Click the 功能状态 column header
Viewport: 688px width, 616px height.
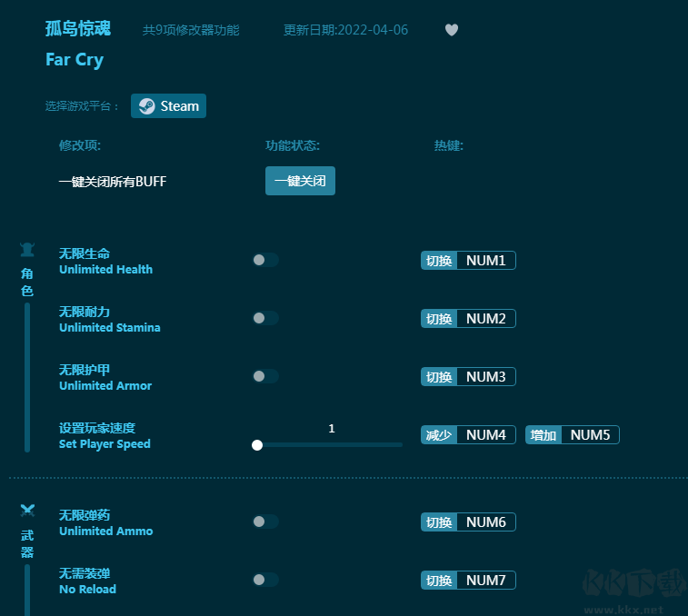coord(293,145)
